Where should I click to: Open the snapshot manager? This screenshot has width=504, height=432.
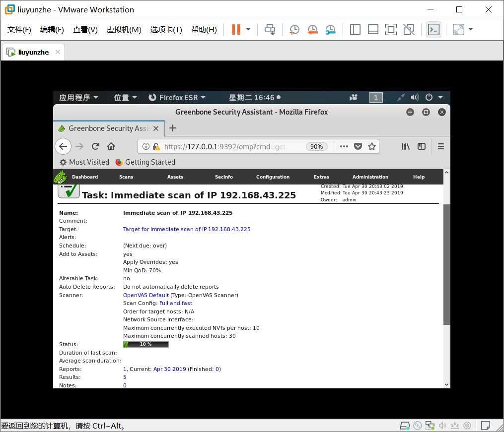(x=330, y=30)
